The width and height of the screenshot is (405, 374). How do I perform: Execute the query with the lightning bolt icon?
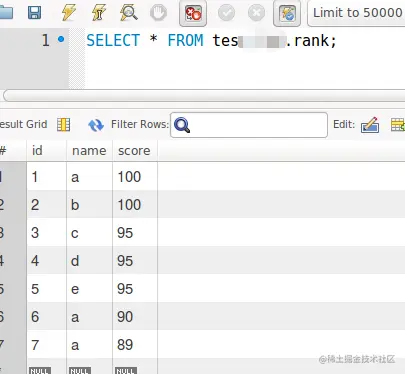pos(69,13)
